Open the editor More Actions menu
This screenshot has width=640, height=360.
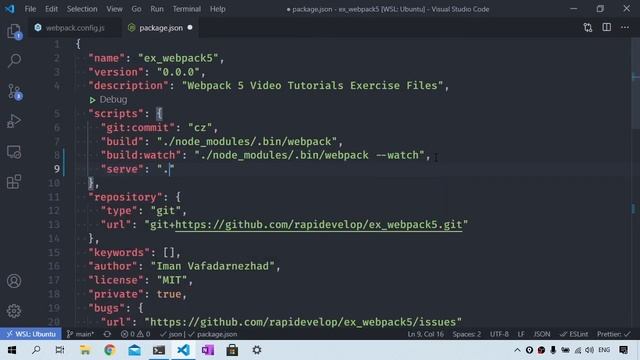(x=625, y=27)
